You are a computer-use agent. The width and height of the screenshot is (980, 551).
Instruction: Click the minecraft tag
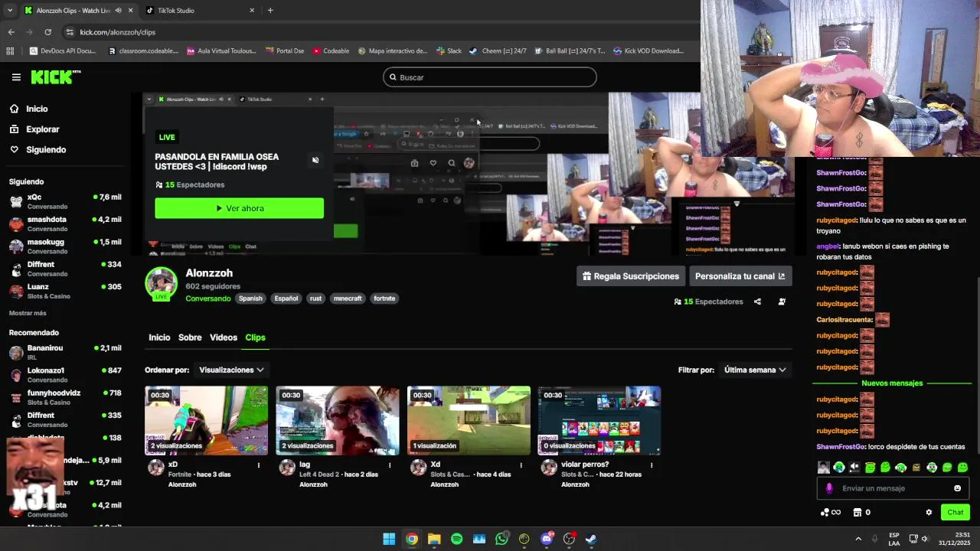(x=348, y=298)
